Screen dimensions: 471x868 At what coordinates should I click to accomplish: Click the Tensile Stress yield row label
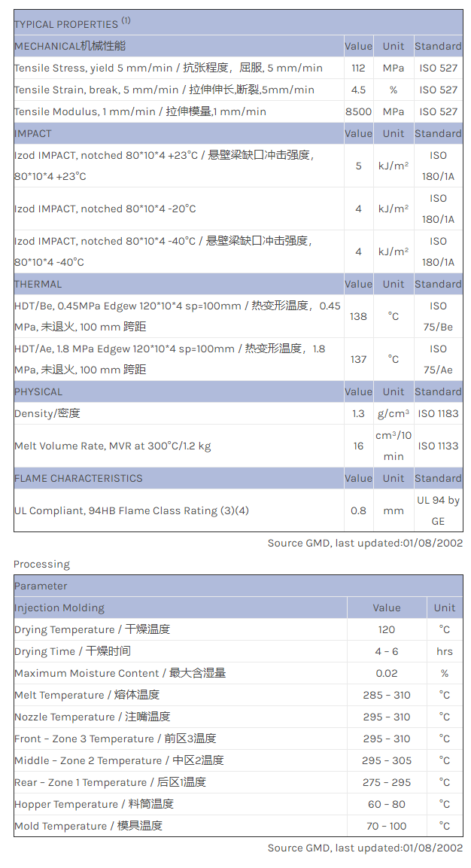(x=168, y=68)
